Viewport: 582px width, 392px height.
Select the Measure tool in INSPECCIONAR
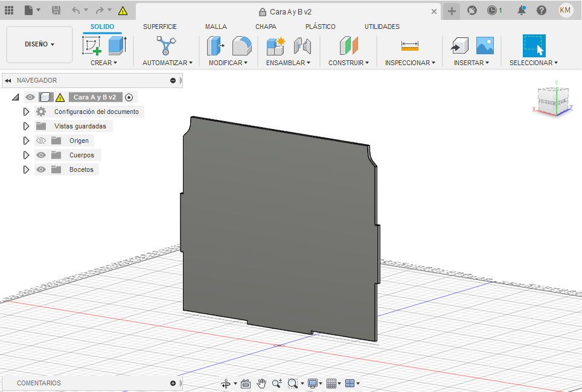click(x=409, y=46)
